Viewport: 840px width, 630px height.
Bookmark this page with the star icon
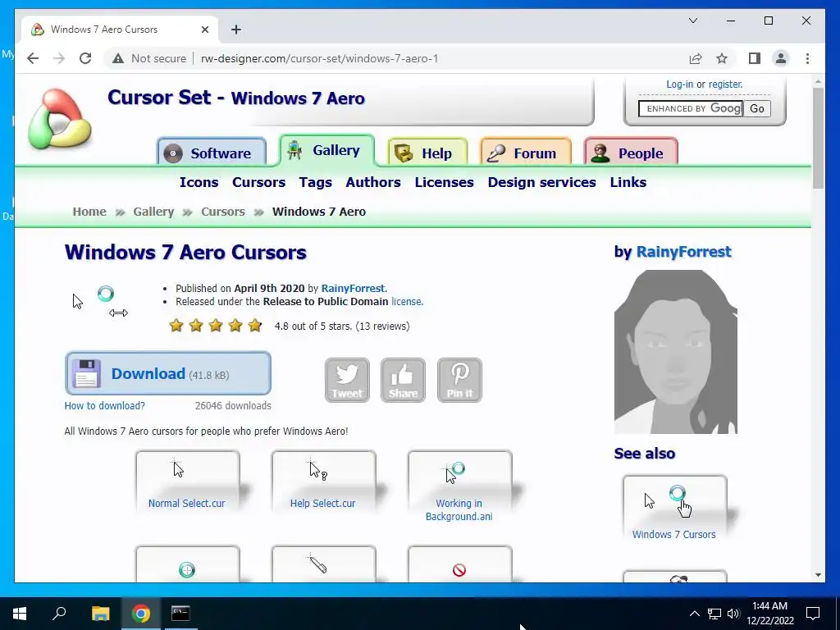pos(722,58)
